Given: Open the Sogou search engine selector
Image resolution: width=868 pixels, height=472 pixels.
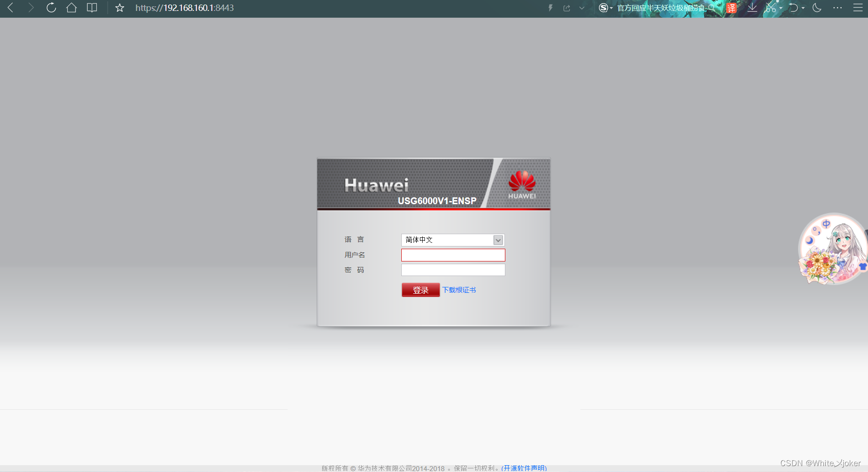Looking at the screenshot, I should [x=606, y=8].
